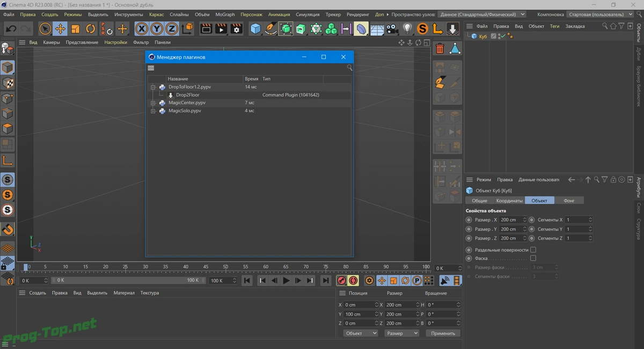
Task: Click the orange S plugin icon in the top toolbar
Action: [423, 28]
